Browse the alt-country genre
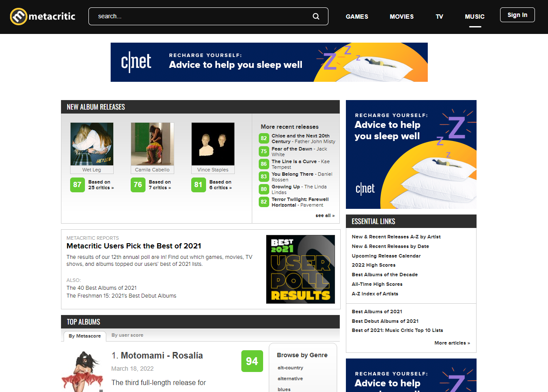 (x=290, y=368)
